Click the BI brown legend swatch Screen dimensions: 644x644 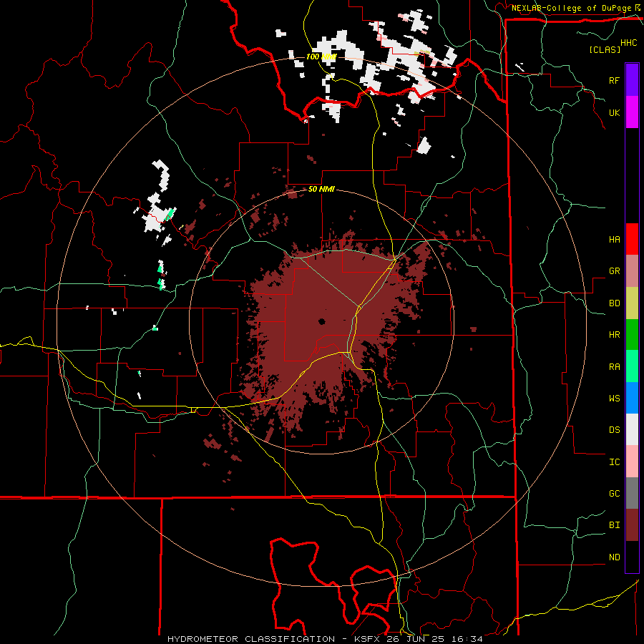632,525
